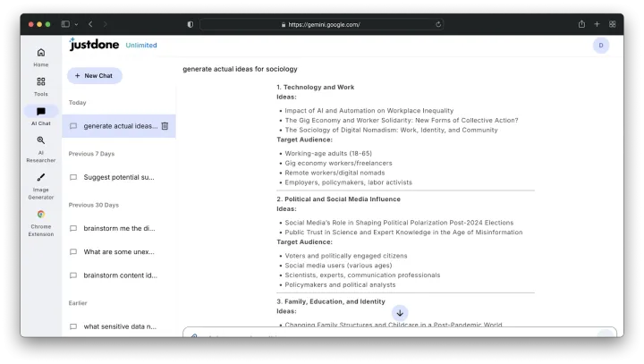Jump to bottom with the down-arrow button
This screenshot has width=644, height=364.
click(x=400, y=313)
